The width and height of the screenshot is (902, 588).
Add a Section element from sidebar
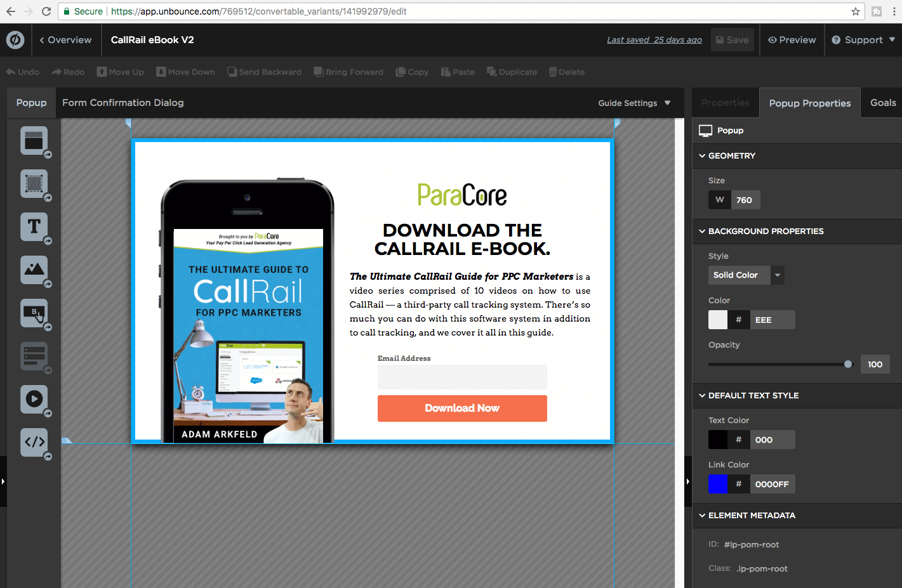pos(34,141)
